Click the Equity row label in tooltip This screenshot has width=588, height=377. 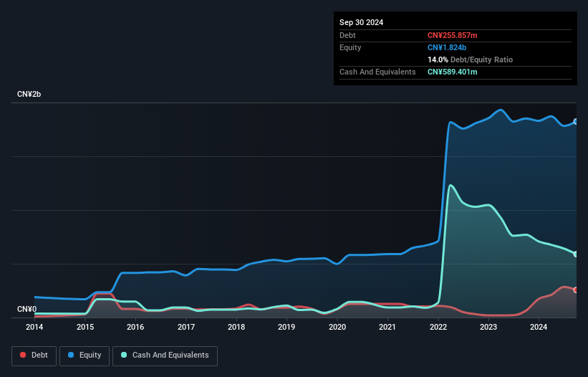pyautogui.click(x=350, y=47)
